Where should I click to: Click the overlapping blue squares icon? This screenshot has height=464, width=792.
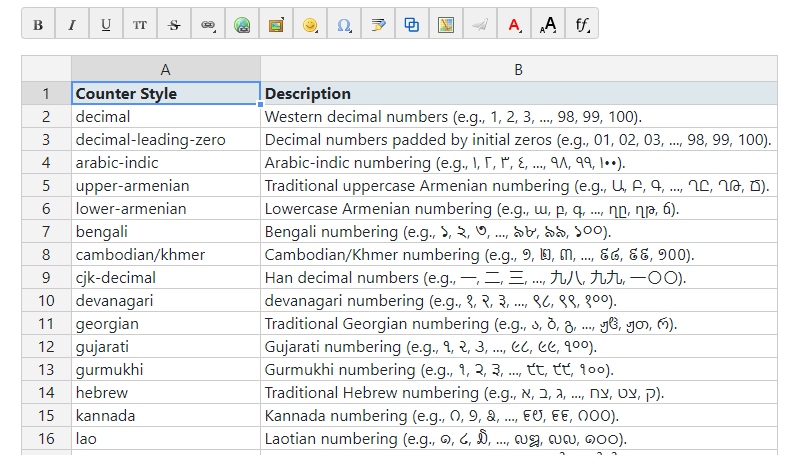[x=412, y=25]
